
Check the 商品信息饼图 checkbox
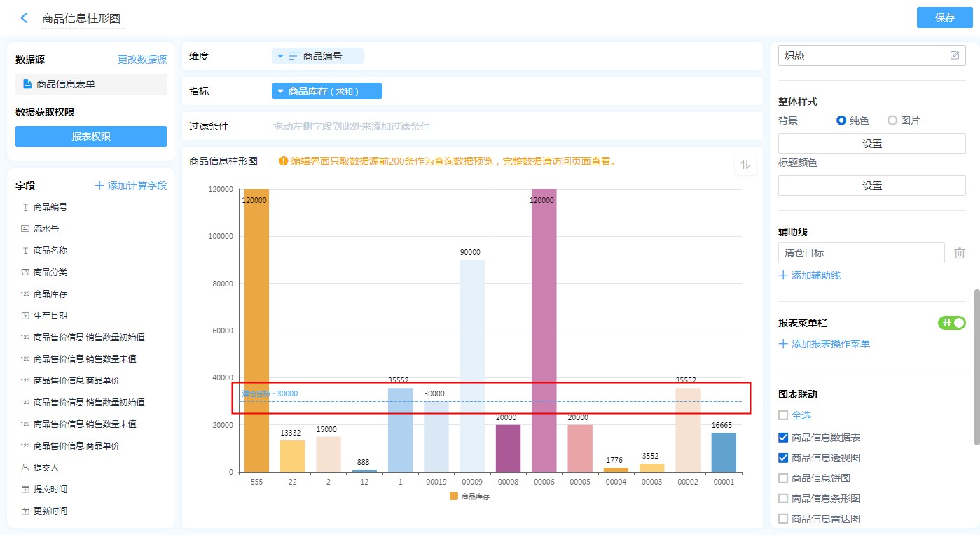tap(783, 478)
